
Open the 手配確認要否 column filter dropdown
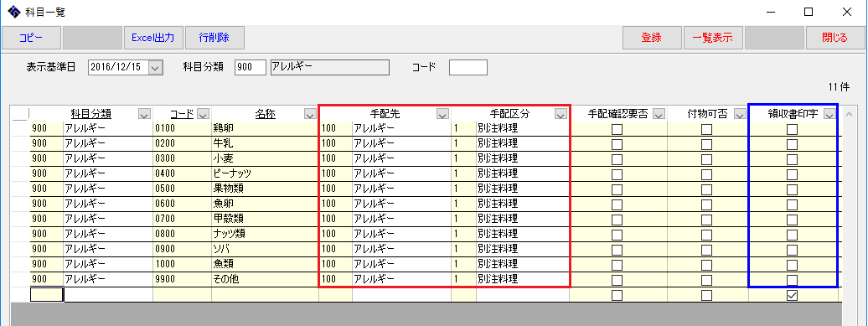click(659, 114)
